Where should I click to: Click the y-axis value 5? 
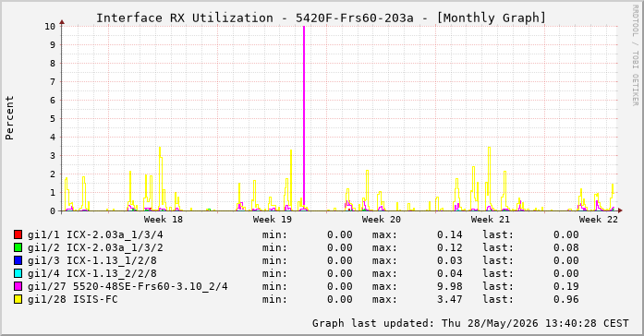(53, 119)
